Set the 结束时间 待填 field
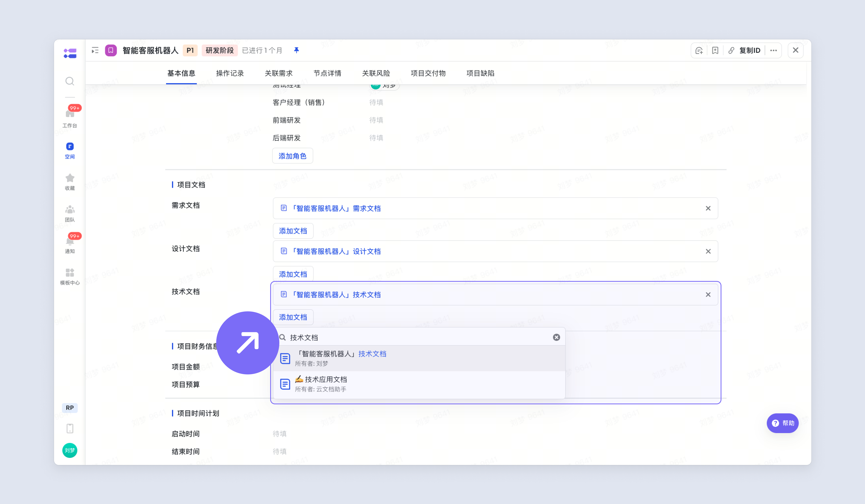865x504 pixels. (280, 452)
